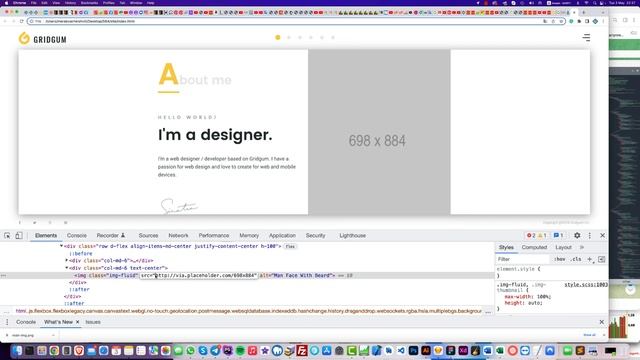The height and width of the screenshot is (360, 640).
Task: Open the Network tab
Action: coord(178,236)
